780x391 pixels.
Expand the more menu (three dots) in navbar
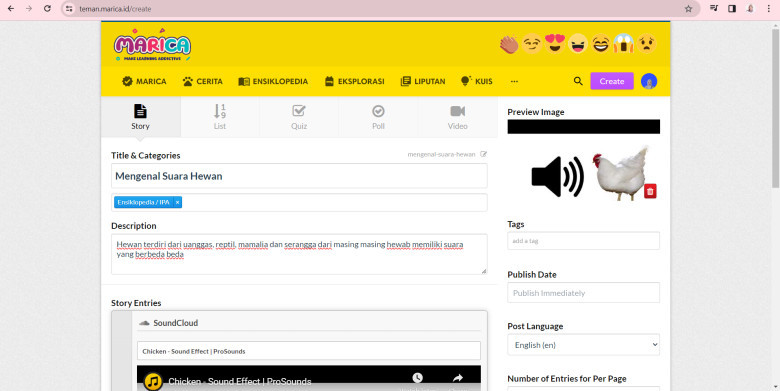pos(514,81)
